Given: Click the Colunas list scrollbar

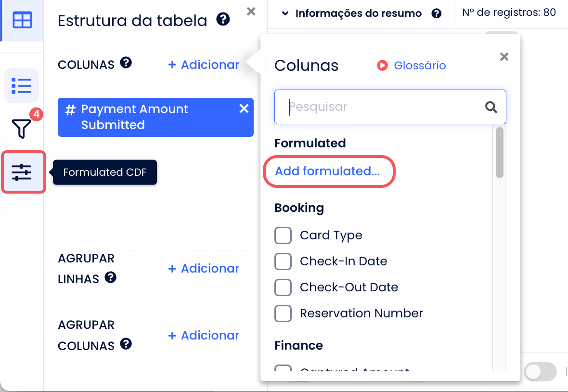Looking at the screenshot, I should coord(500,153).
